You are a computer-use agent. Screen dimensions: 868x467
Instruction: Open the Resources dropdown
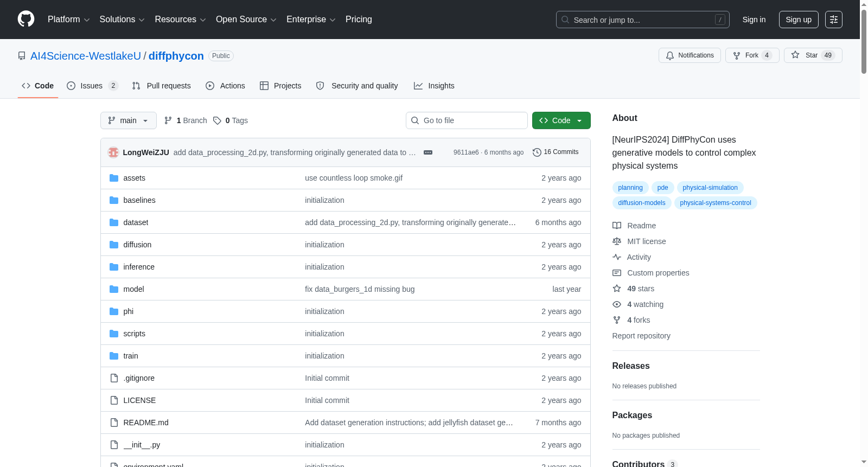tap(180, 20)
